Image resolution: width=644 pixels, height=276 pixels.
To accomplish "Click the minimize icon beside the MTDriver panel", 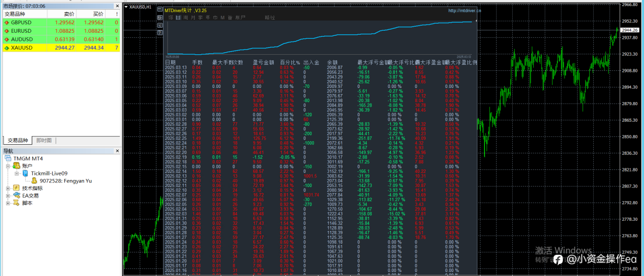I will [x=159, y=10].
